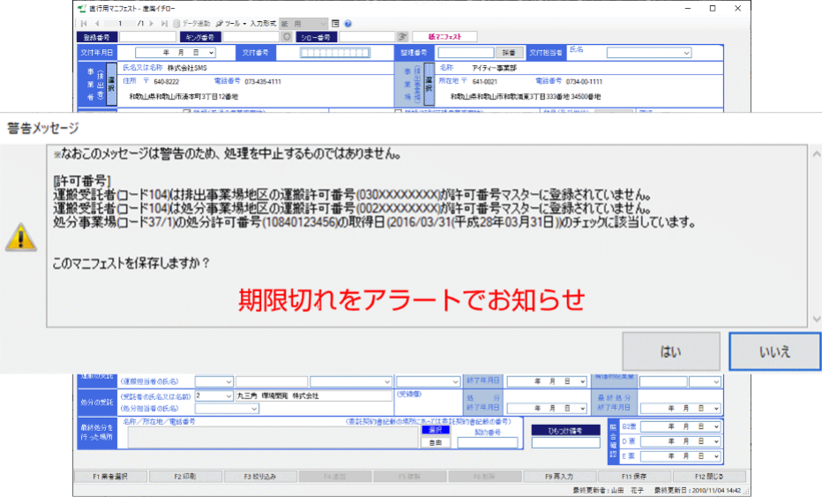Screen dimensions: 822x504
Task: Focus the キング番号 input field
Action: [250, 37]
